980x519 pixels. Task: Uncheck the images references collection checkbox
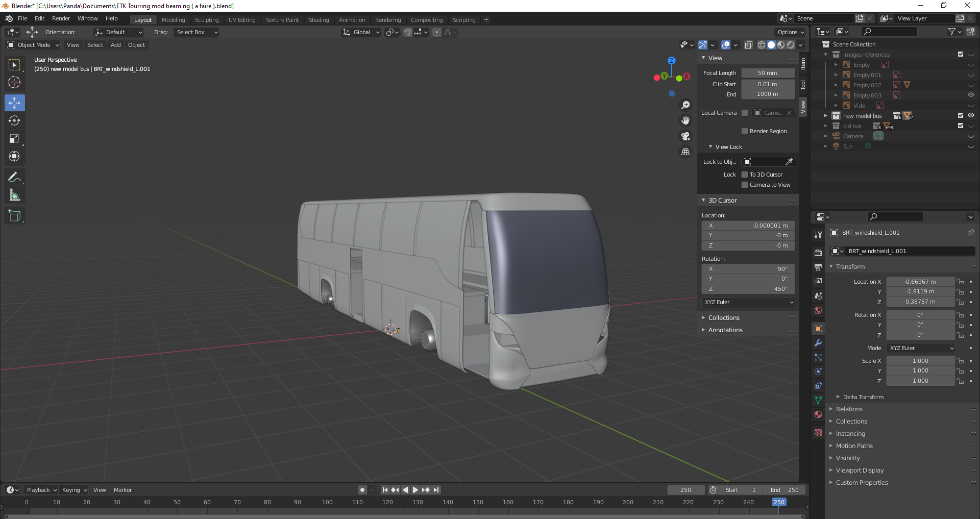961,55
